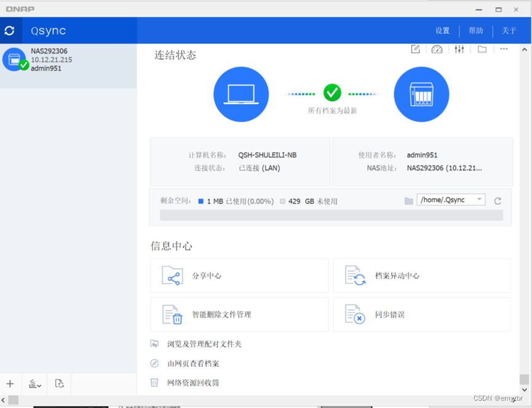
Task: Click the smart delete trash icon
Action: pos(172,314)
